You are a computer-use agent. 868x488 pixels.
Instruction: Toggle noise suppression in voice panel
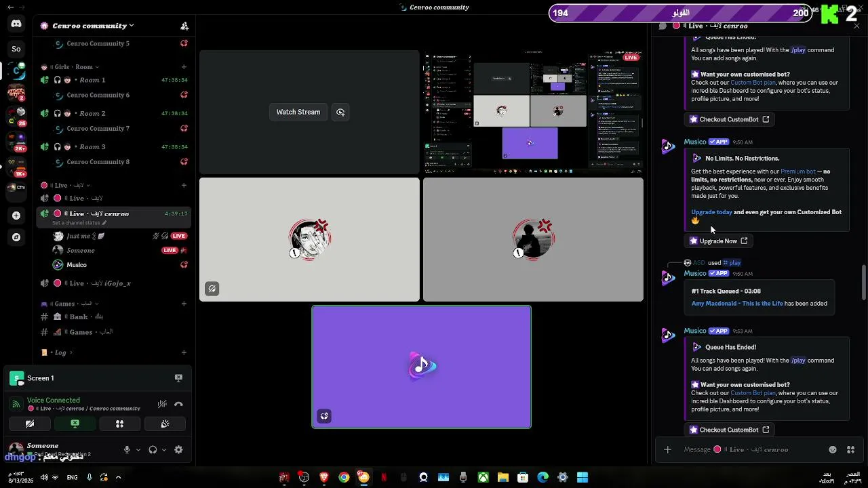tap(162, 404)
